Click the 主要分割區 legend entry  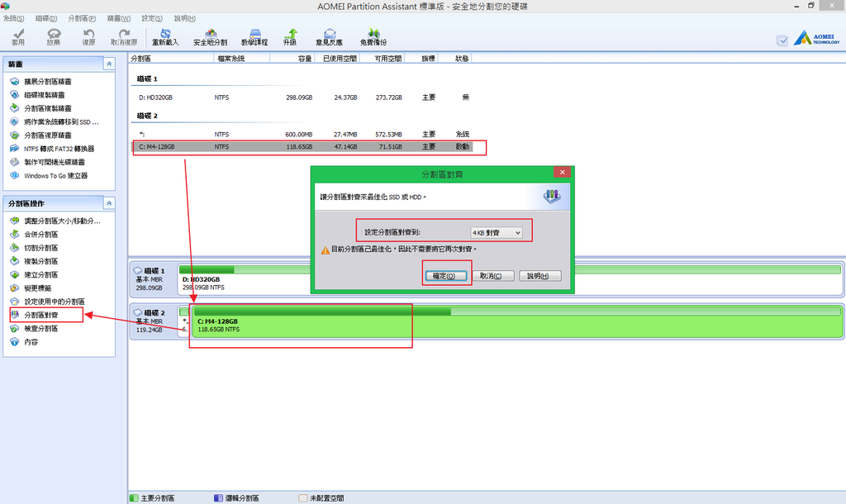[x=152, y=498]
